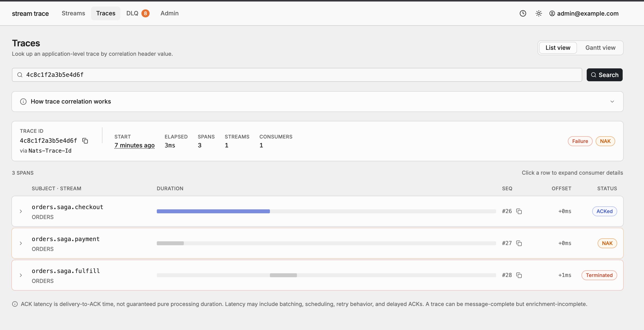
Task: Click the #28 sequence number text
Action: (507, 275)
